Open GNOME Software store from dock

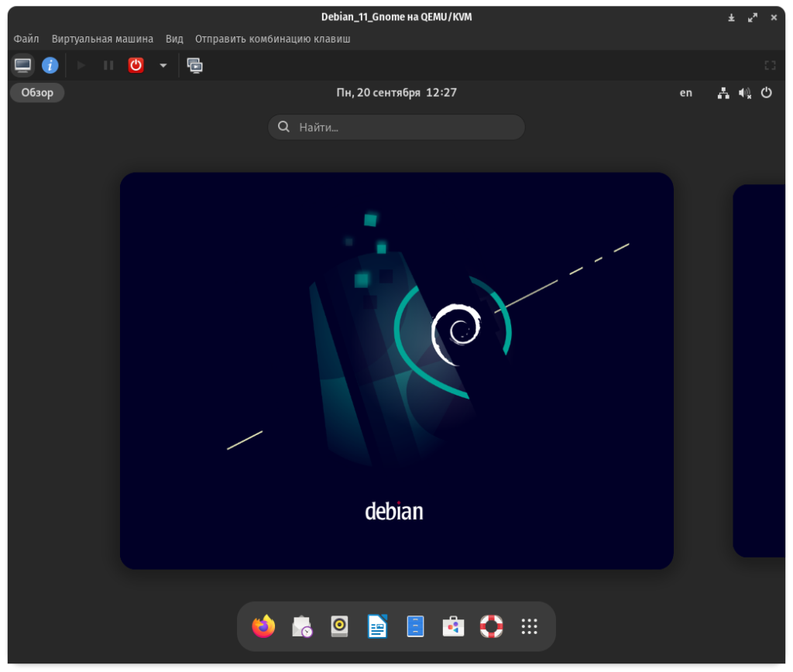(453, 626)
